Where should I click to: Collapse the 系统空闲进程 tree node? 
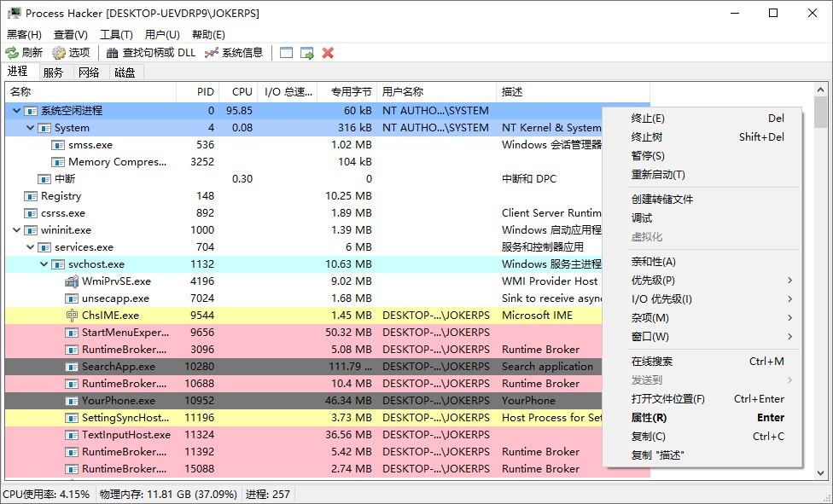pyautogui.click(x=16, y=111)
